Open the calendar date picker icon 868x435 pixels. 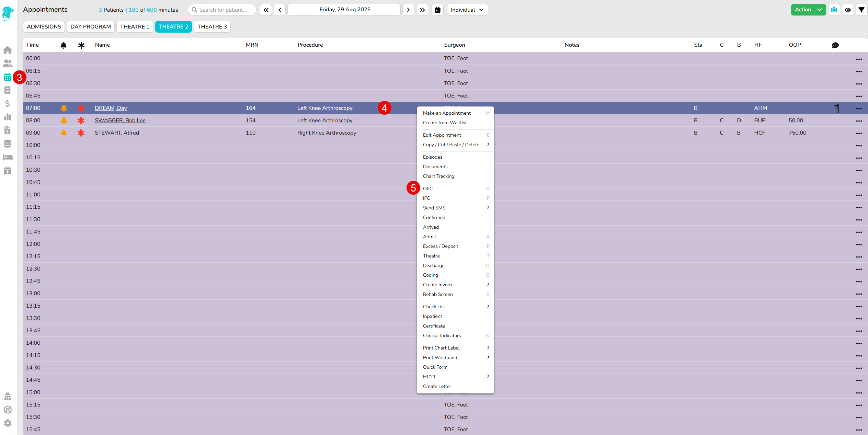tap(437, 10)
